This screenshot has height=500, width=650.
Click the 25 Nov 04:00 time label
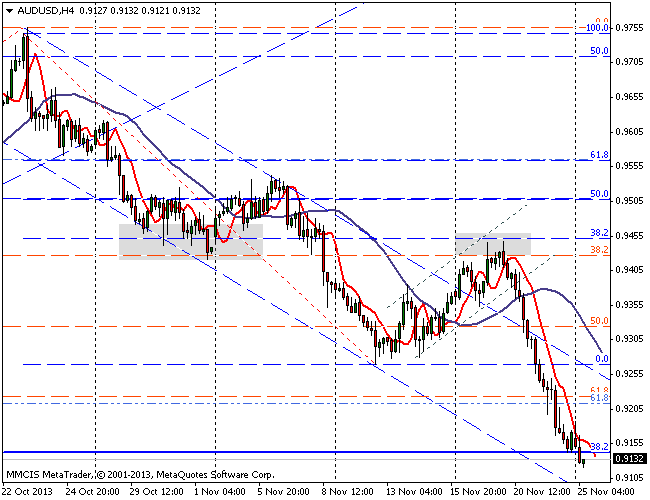606,492
